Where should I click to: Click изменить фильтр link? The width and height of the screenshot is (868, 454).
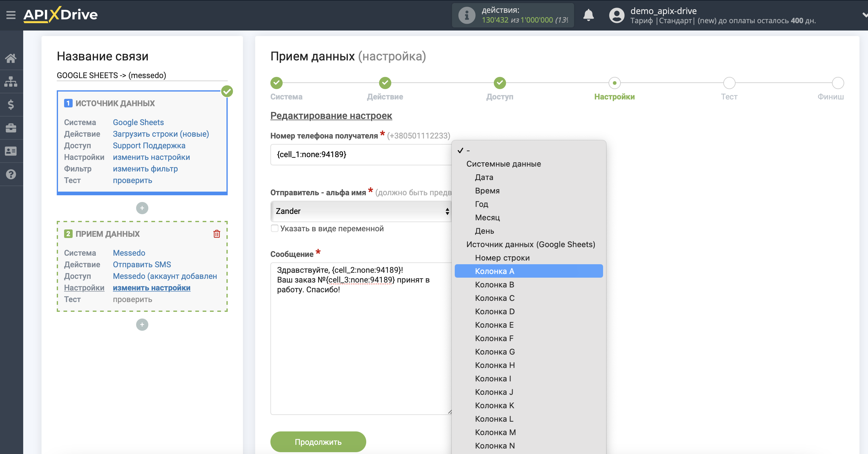pos(145,169)
